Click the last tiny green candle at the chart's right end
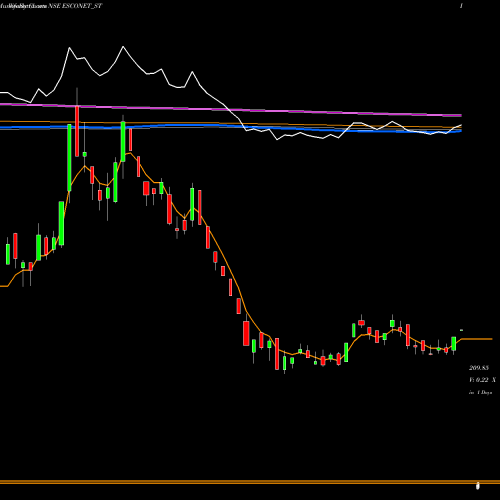 461,330
